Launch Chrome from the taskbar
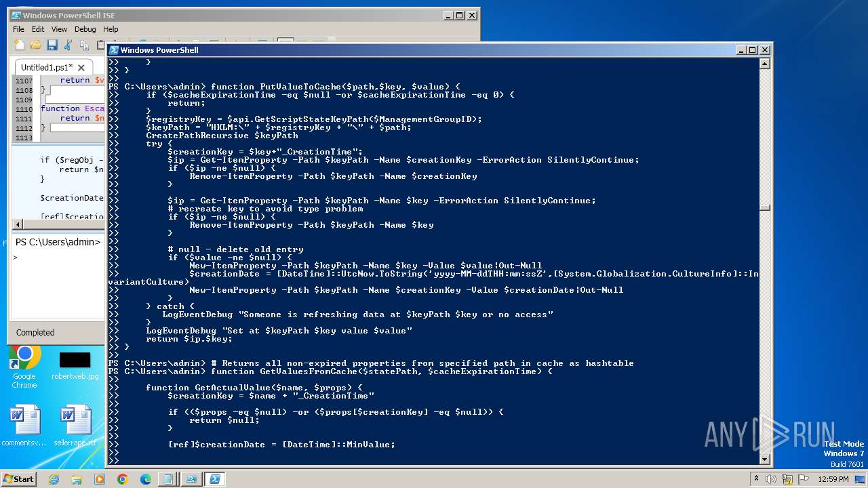 click(123, 479)
